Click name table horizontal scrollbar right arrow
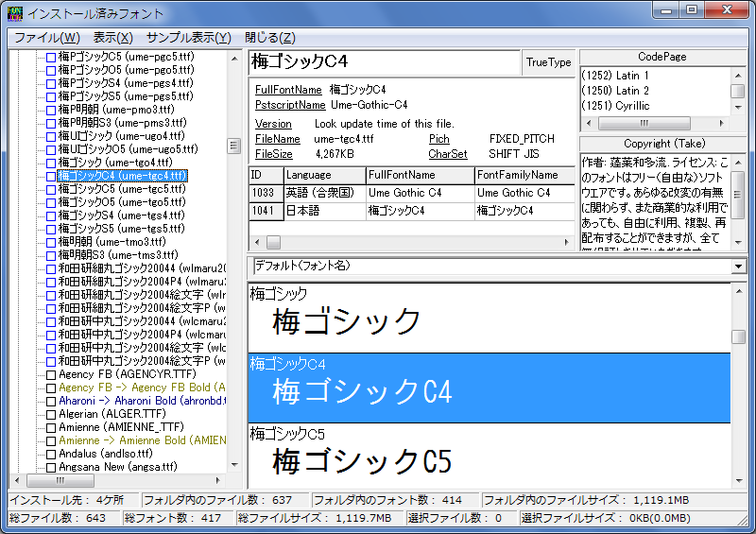Screen dimensions: 756x534 pos(566,242)
